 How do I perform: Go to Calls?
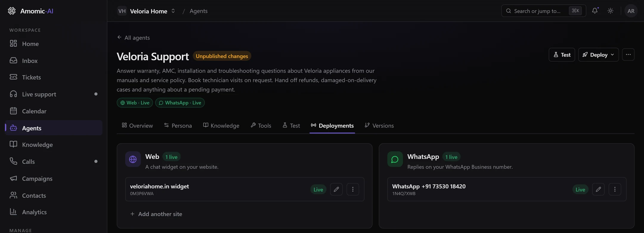pos(54,162)
